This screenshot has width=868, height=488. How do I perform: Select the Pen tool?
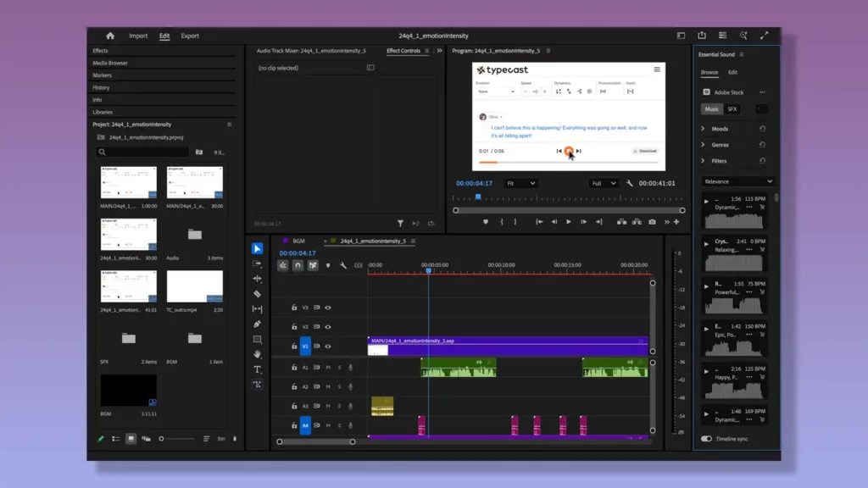(x=257, y=324)
